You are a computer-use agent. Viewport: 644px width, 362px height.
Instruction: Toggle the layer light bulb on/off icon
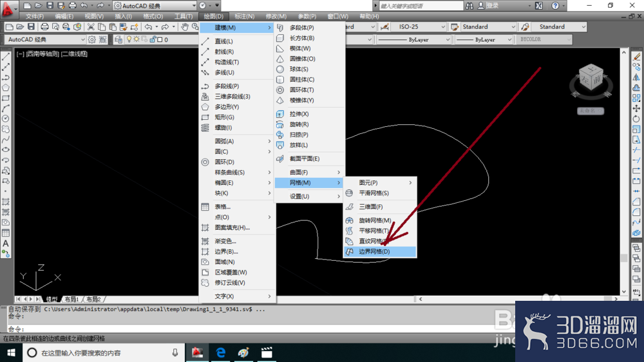(x=129, y=39)
